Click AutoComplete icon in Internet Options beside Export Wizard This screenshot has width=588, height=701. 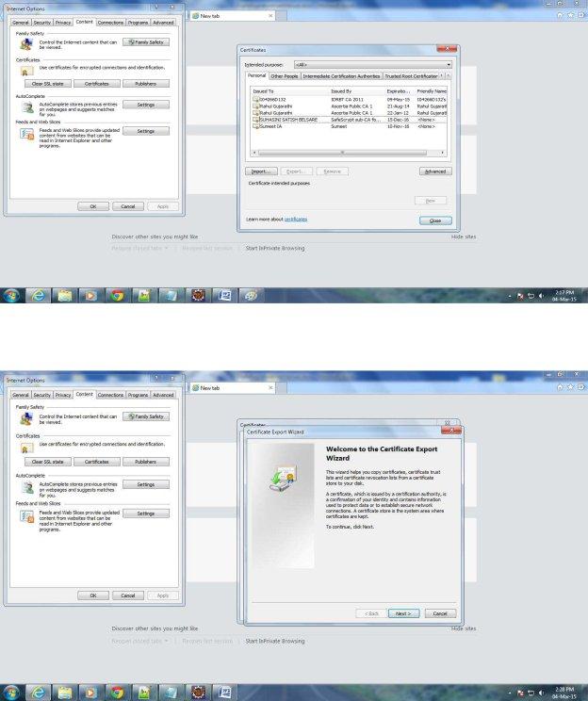[27, 487]
